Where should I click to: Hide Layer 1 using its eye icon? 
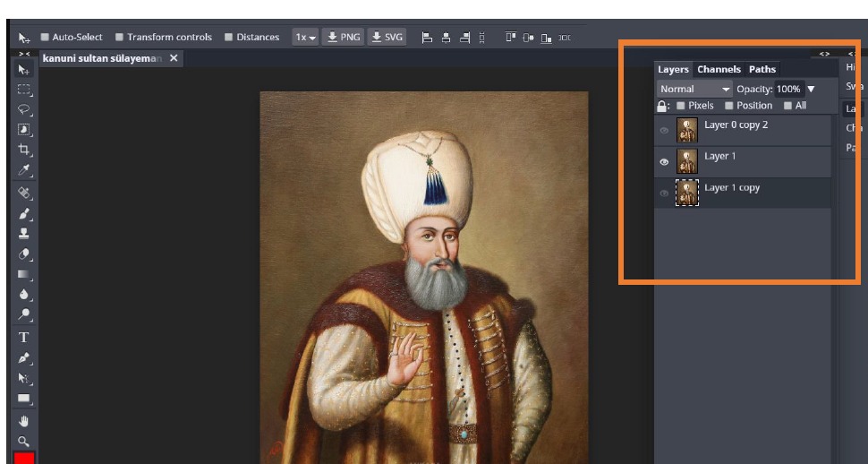tap(664, 162)
